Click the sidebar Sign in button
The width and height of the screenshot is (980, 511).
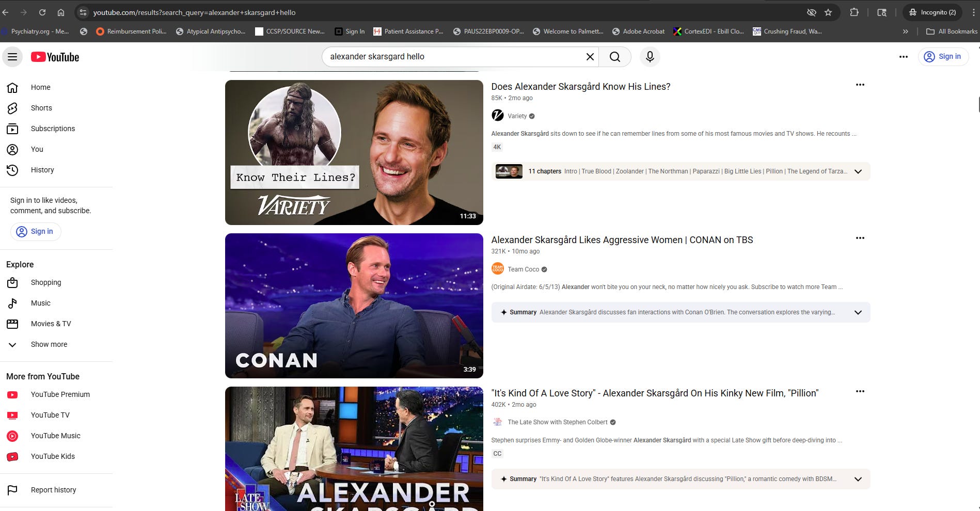point(36,231)
